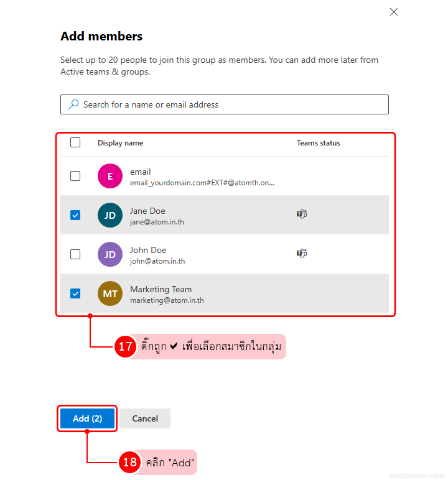Uncheck the Marketing Team checkbox
The image size is (448, 480).
click(x=75, y=293)
